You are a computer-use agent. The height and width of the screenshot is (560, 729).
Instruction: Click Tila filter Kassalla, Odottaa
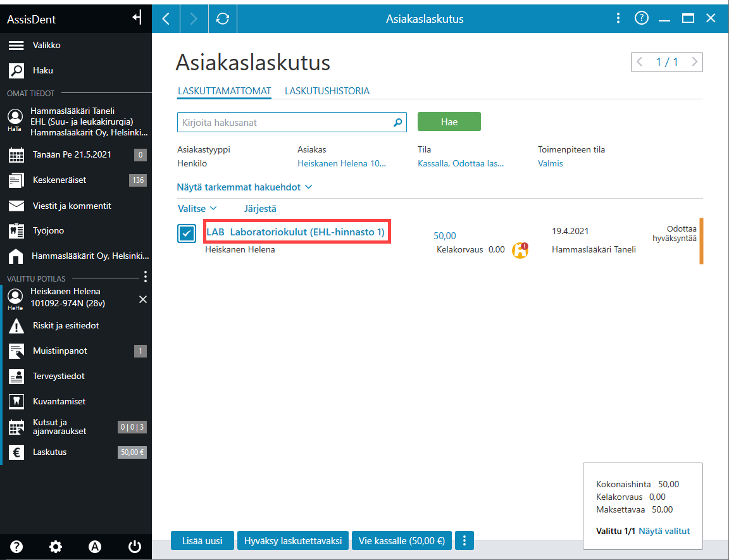pos(461,164)
